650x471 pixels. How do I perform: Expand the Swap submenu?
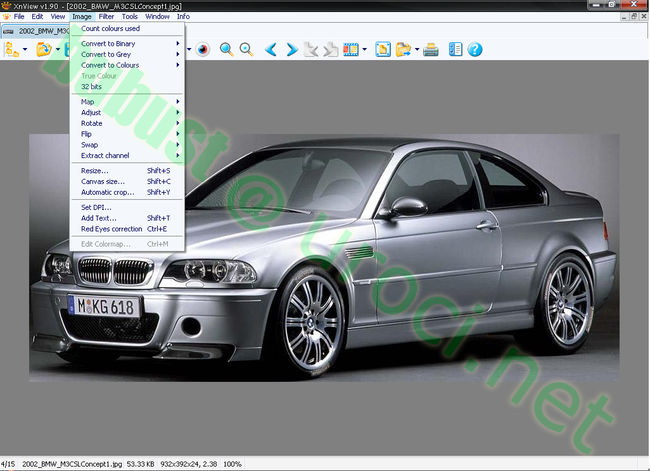click(x=127, y=145)
